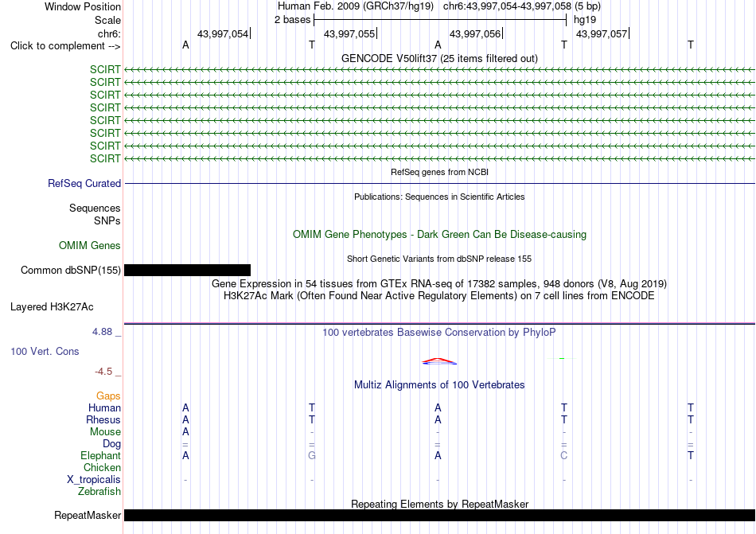Image resolution: width=756 pixels, height=534 pixels.
Task: Click the topmost SCIRT transcript label
Action: pos(105,69)
